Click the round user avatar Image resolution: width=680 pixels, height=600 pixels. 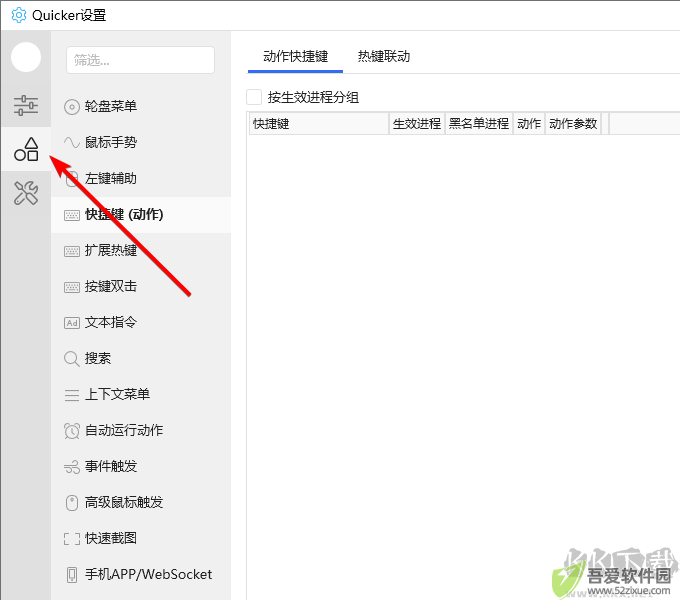coord(26,57)
